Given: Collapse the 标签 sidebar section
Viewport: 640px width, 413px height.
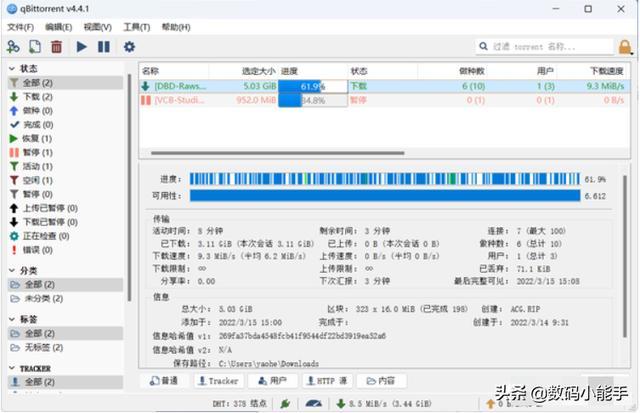Looking at the screenshot, I should [x=12, y=319].
